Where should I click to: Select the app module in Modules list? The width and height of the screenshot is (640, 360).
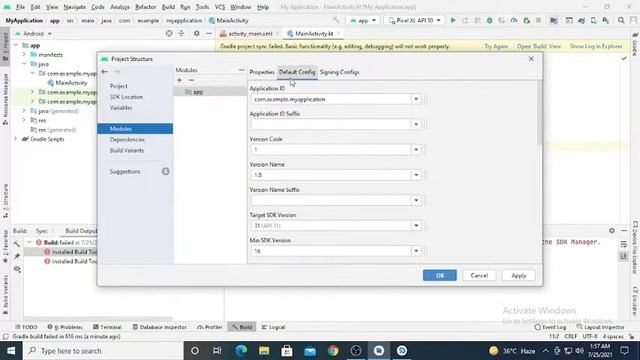[x=210, y=92]
